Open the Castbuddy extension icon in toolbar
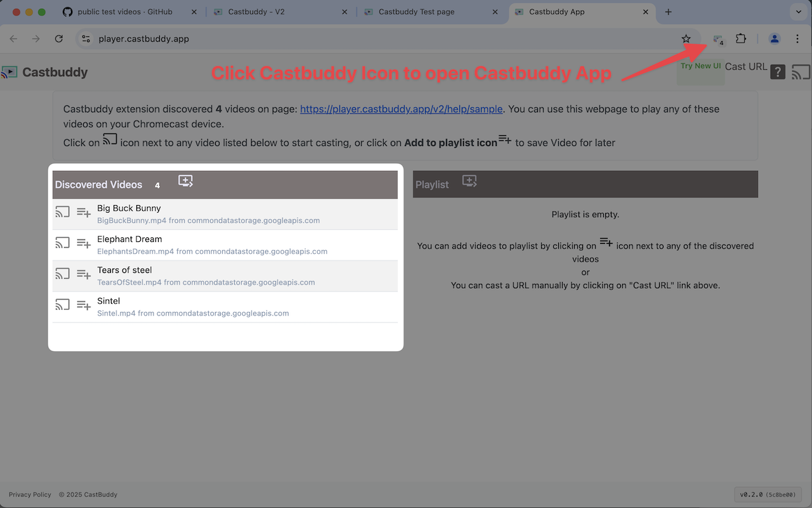The image size is (812, 508). pyautogui.click(x=718, y=39)
